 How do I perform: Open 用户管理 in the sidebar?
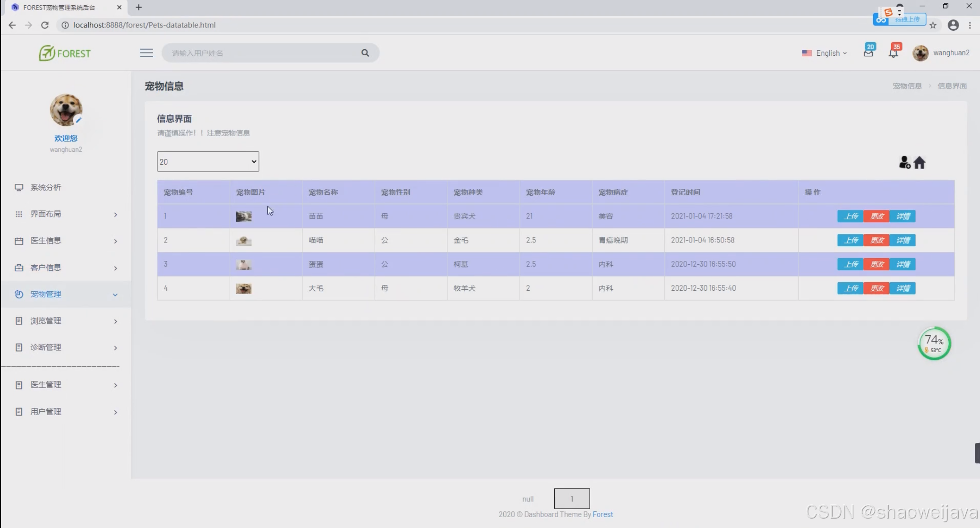[46, 412]
